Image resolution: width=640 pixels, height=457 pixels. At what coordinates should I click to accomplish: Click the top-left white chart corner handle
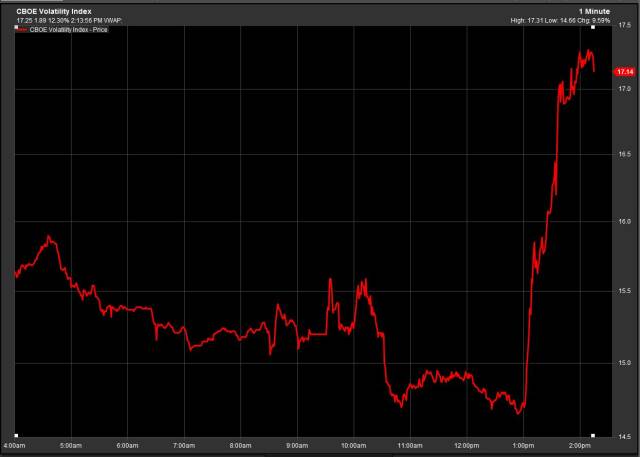pos(16,27)
